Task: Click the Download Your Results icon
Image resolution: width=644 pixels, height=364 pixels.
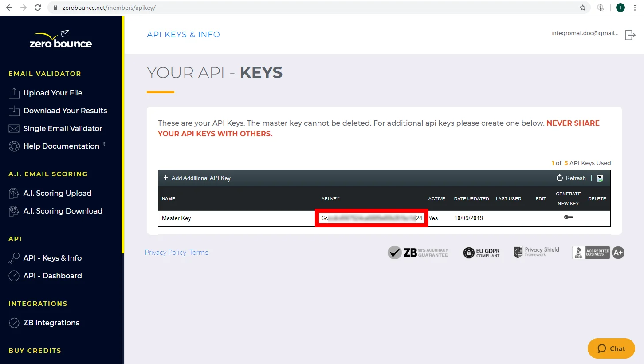Action: click(x=14, y=111)
